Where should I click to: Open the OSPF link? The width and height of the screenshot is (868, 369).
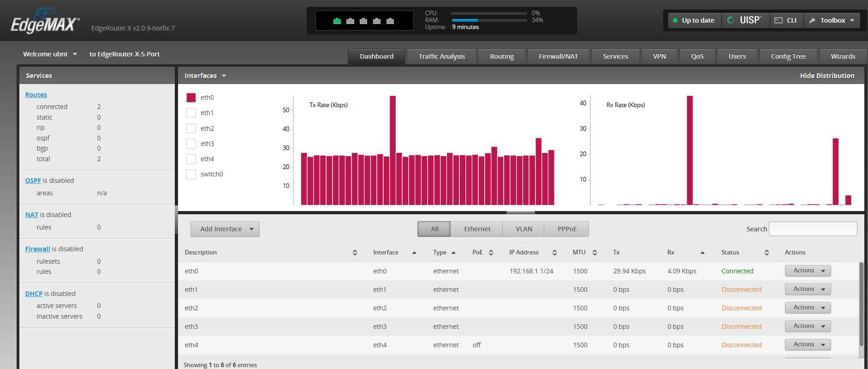coord(33,181)
